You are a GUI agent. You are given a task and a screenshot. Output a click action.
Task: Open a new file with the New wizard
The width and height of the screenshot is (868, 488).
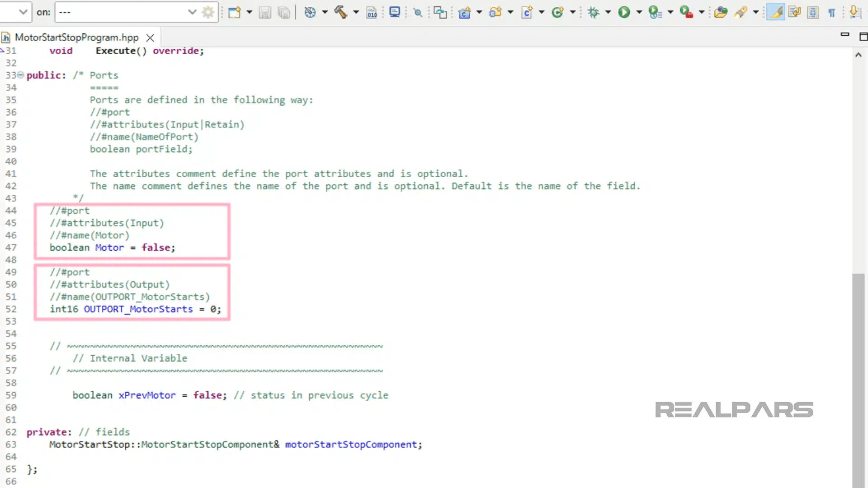point(234,12)
